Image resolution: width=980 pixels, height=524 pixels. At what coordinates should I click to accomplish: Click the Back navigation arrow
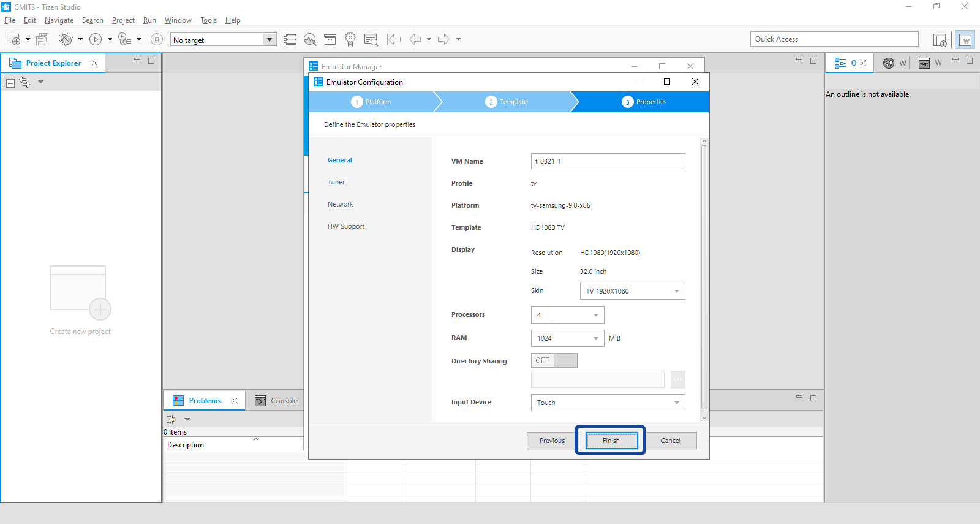[x=415, y=39]
